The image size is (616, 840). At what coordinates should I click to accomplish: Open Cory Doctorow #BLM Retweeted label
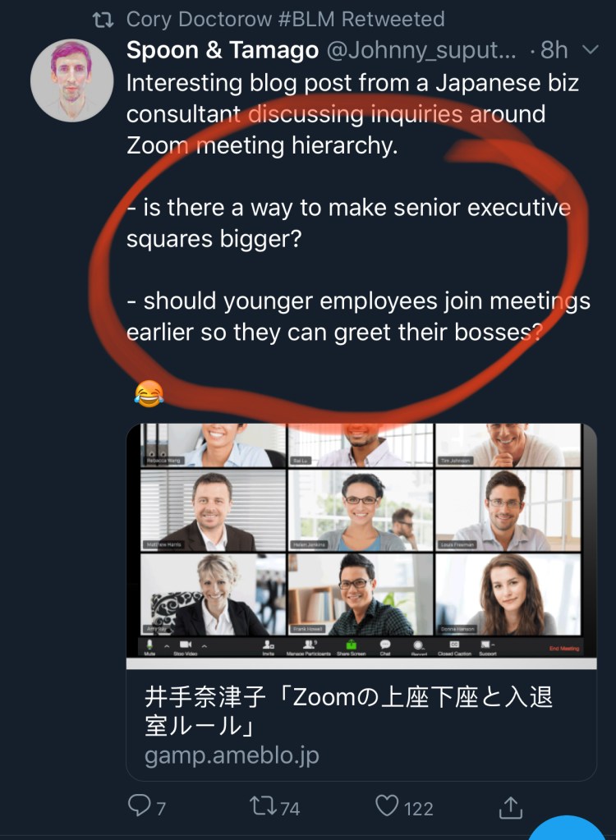286,19
